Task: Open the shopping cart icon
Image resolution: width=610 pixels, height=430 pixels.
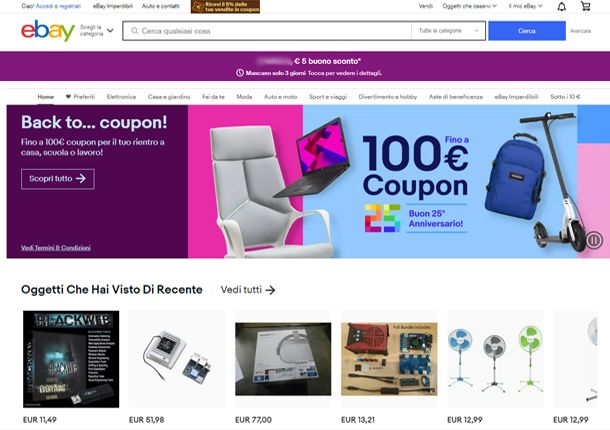Action: pos(585,6)
